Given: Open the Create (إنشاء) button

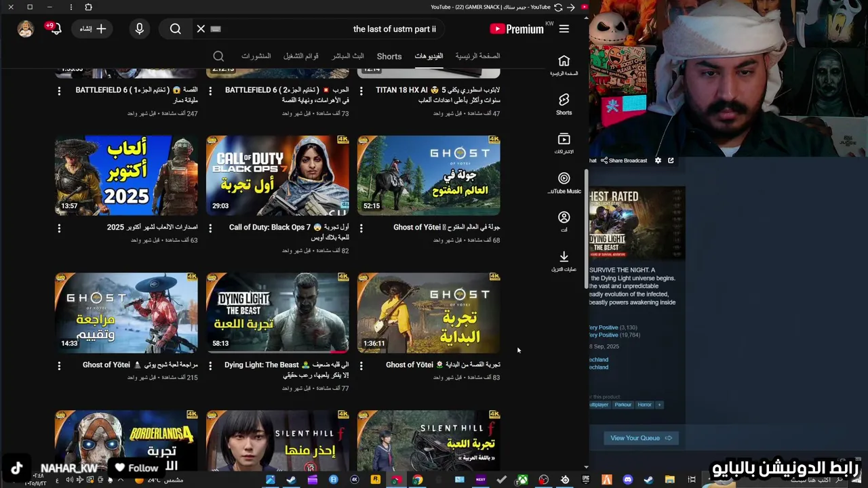Looking at the screenshot, I should 92,28.
